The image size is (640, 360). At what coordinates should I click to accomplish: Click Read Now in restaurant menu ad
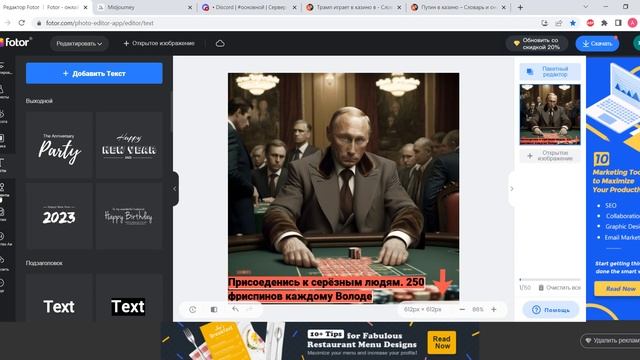(x=442, y=342)
